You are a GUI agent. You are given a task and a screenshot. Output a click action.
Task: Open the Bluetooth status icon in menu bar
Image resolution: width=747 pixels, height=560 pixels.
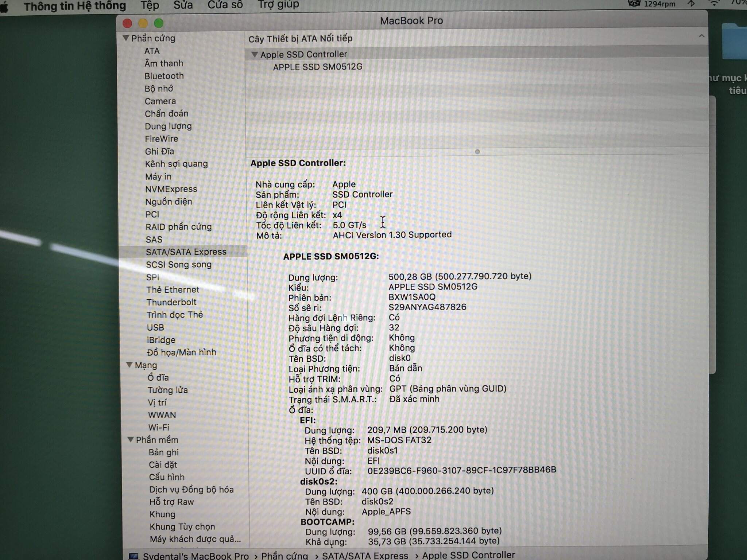(x=690, y=4)
